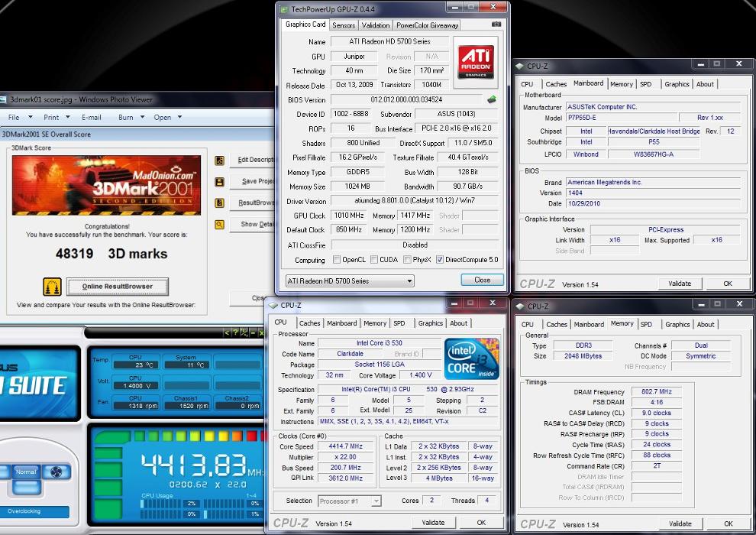Click the P7P55D-E model value
Image resolution: width=756 pixels, height=535 pixels.
coord(622,117)
